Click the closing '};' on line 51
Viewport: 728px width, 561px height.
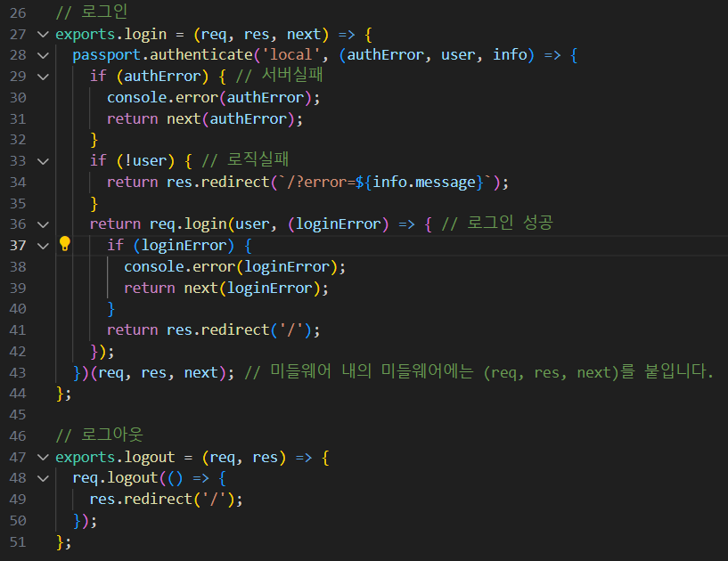click(x=63, y=542)
